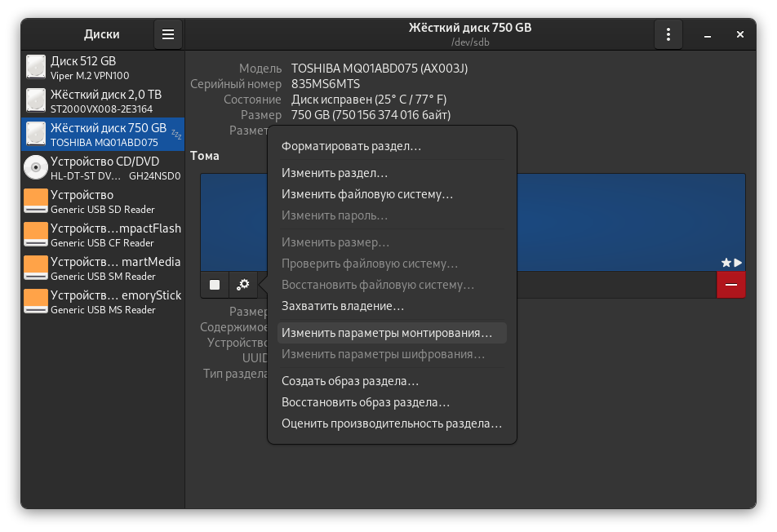Select Generic USB SM Reader device
Viewport: 777px width, 532px height.
[103, 268]
